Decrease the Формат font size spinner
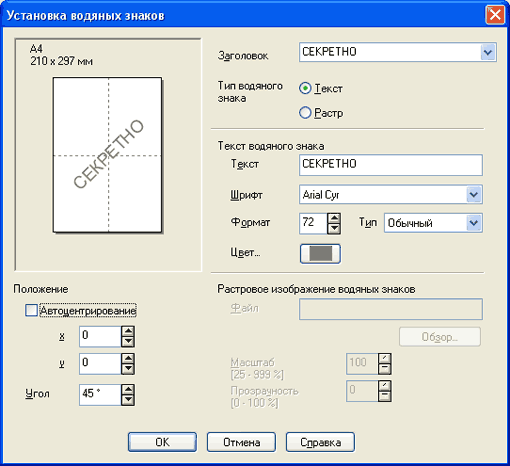Image resolution: width=510 pixels, height=466 pixels. (334, 229)
